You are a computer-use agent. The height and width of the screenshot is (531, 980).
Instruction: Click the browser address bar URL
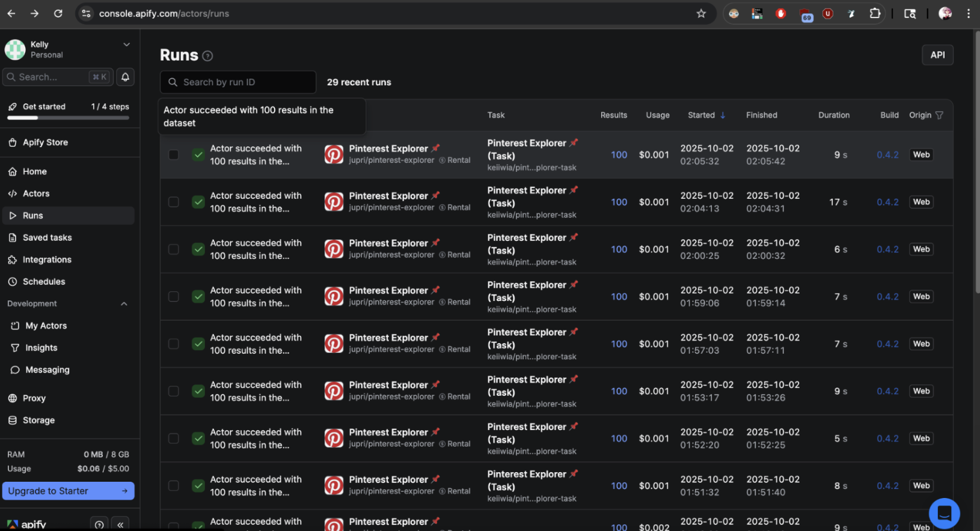pos(164,13)
